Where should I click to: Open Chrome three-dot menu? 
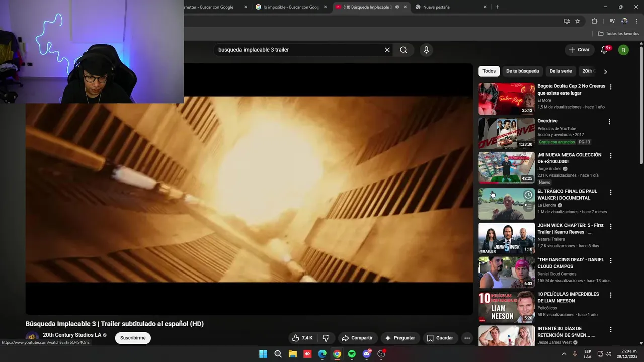click(x=637, y=21)
